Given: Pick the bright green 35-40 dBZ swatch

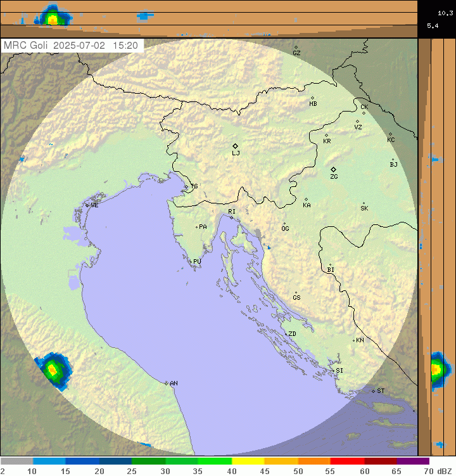Looking at the screenshot, I should [215, 461].
